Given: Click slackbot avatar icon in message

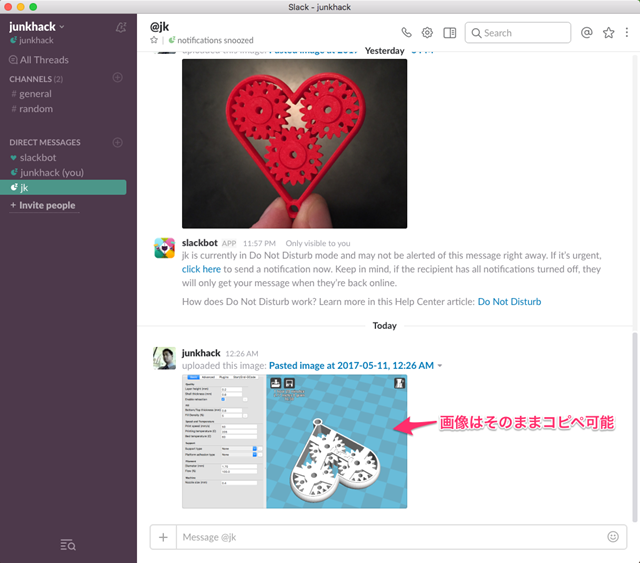Looking at the screenshot, I should pos(164,248).
